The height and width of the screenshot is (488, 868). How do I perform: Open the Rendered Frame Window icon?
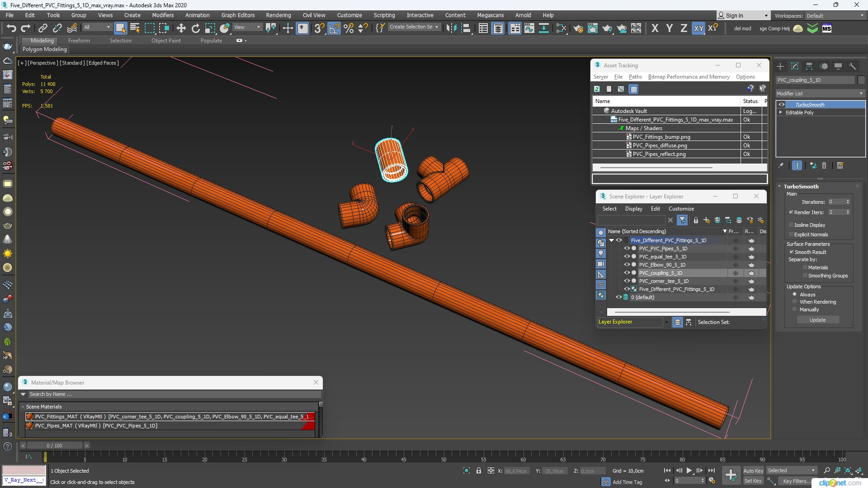click(x=592, y=28)
